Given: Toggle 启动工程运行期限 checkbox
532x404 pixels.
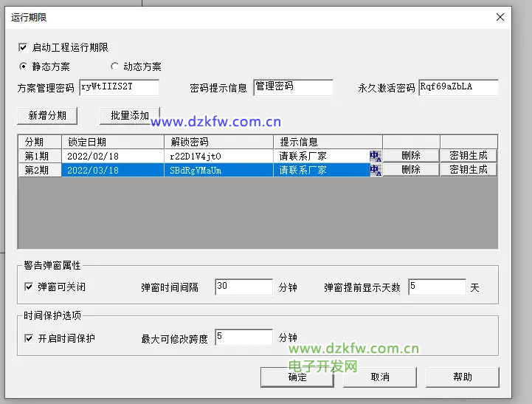Looking at the screenshot, I should 23,47.
